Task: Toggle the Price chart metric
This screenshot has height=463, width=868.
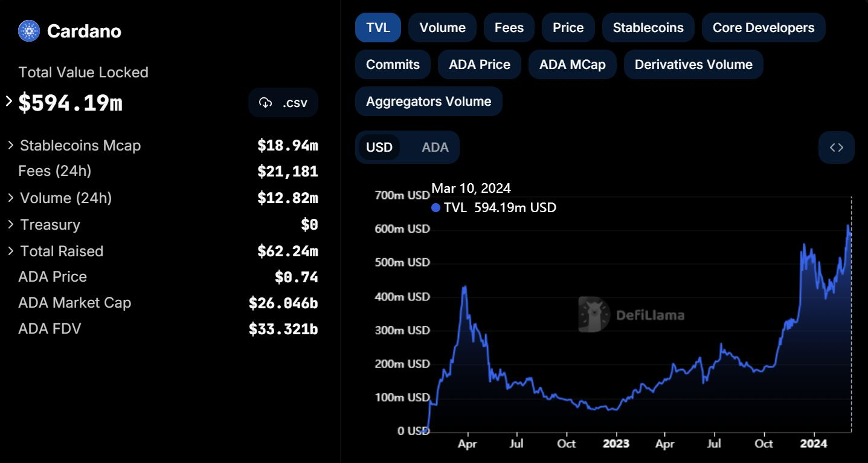Action: [568, 28]
